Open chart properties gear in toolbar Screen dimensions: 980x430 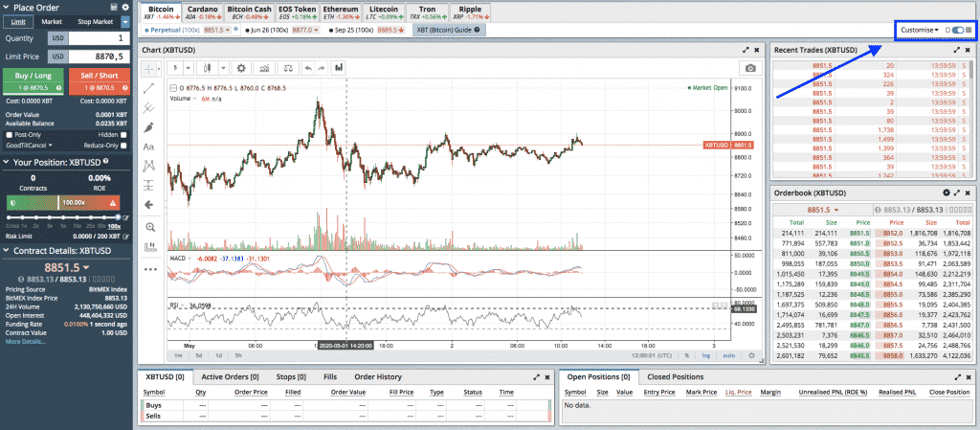point(241,67)
